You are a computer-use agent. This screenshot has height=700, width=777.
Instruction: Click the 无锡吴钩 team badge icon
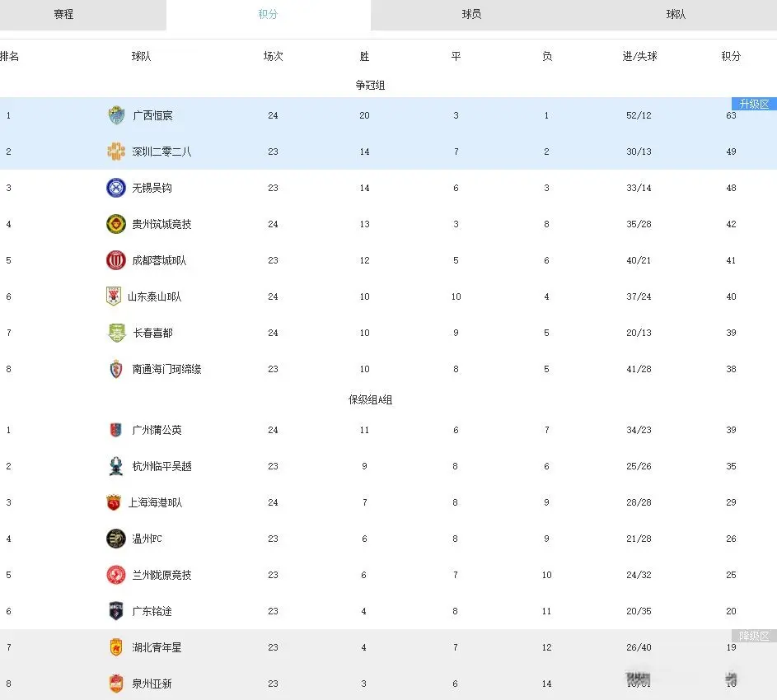tap(116, 188)
